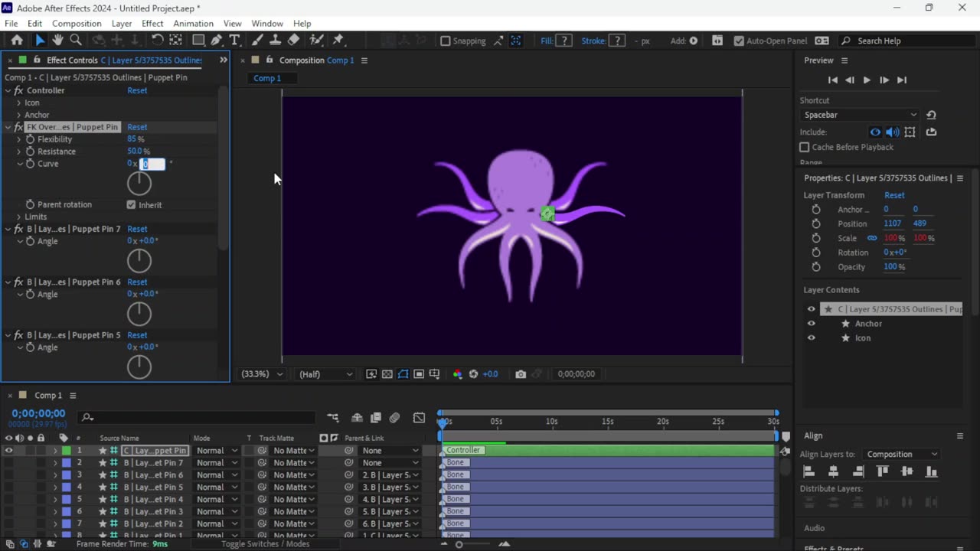Reset the preview shortcut to default icon
Screen dimensions: 980x551
click(931, 115)
